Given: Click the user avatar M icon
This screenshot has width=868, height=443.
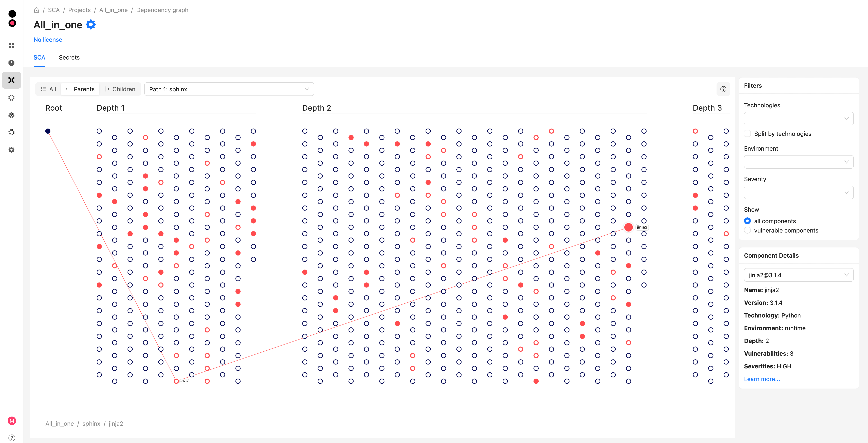Looking at the screenshot, I should tap(12, 421).
